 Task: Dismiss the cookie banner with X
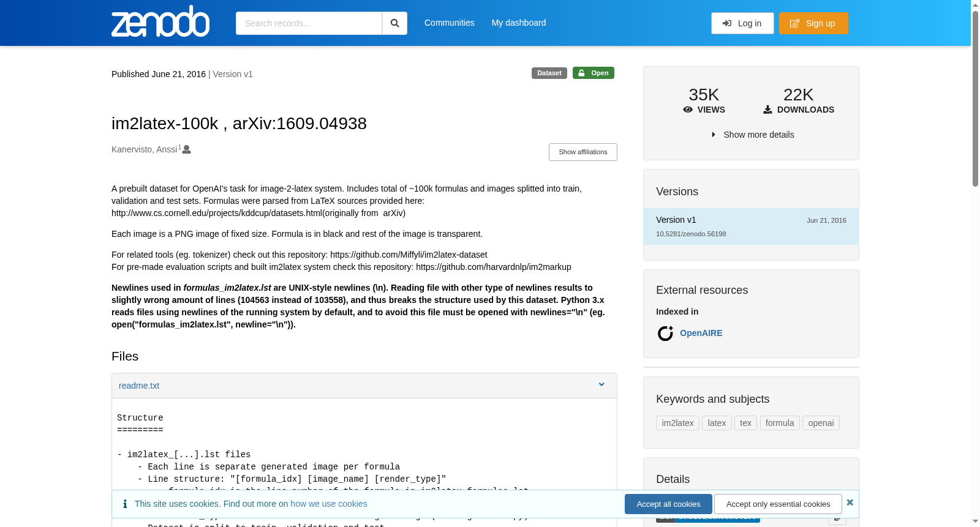coord(850,503)
